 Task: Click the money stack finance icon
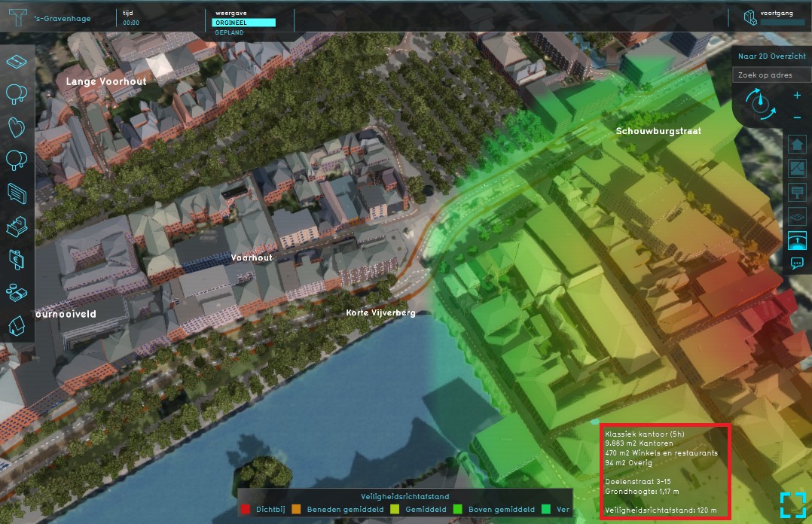tap(17, 291)
